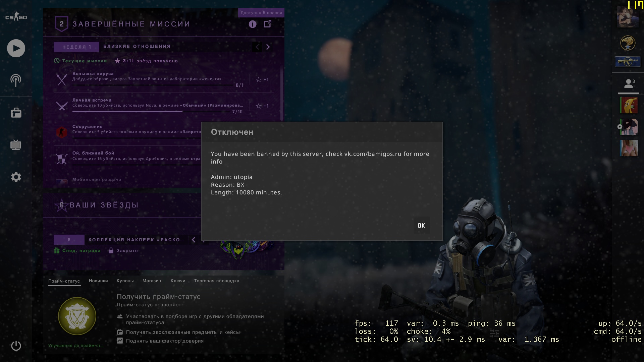Open the broadcast antenna icon
The image size is (644, 362).
tap(16, 80)
